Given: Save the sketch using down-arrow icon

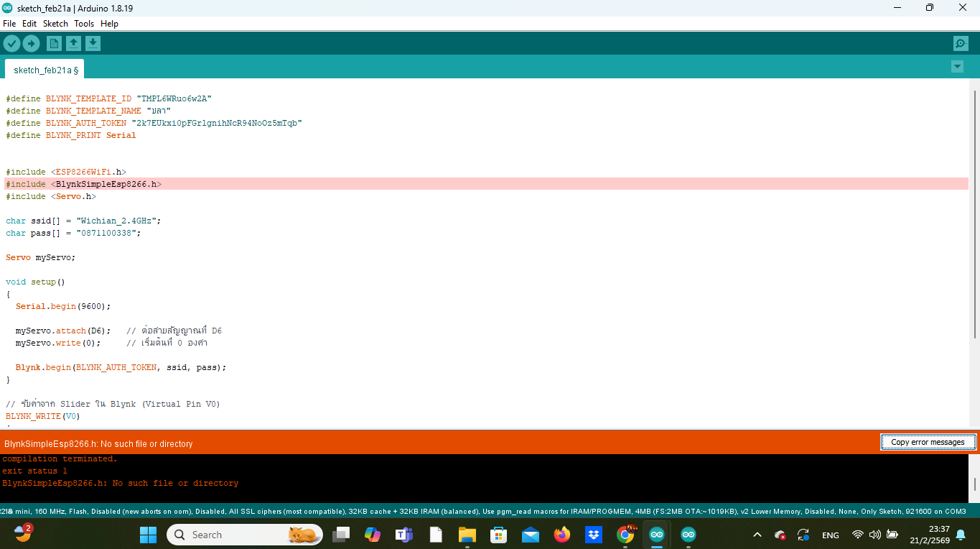Looking at the screenshot, I should 93,44.
